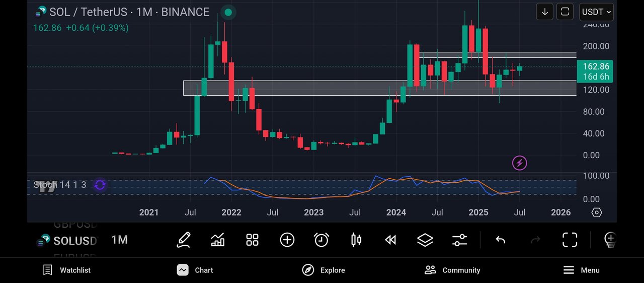The height and width of the screenshot is (283, 644).
Task: Open the Community tab
Action: click(x=452, y=270)
